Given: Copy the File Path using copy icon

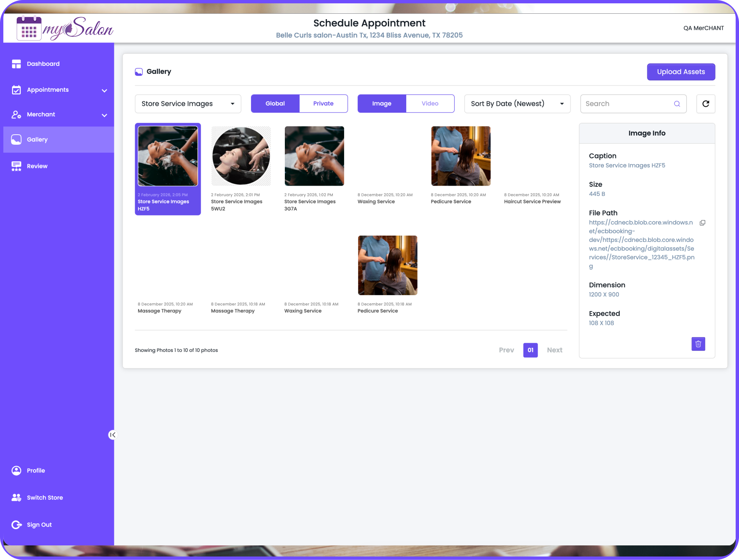Looking at the screenshot, I should (703, 223).
